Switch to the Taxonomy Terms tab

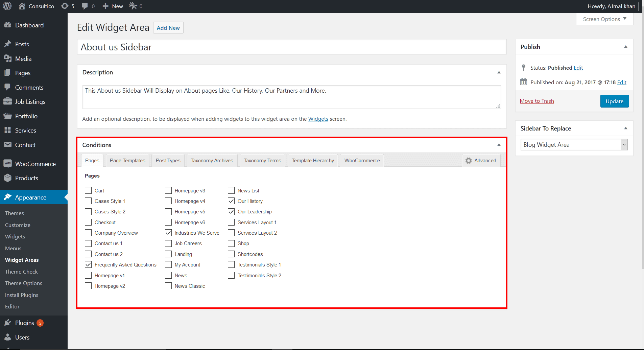pyautogui.click(x=262, y=161)
